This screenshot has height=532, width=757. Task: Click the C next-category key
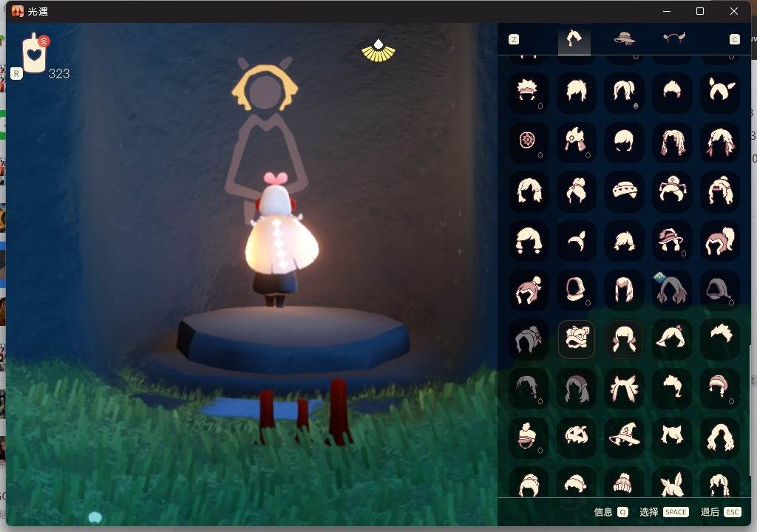coord(734,40)
